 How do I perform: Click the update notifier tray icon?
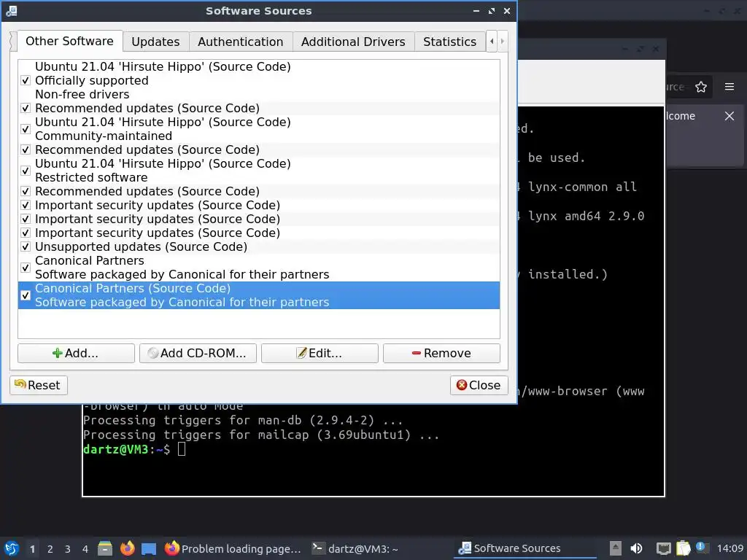[x=701, y=548]
